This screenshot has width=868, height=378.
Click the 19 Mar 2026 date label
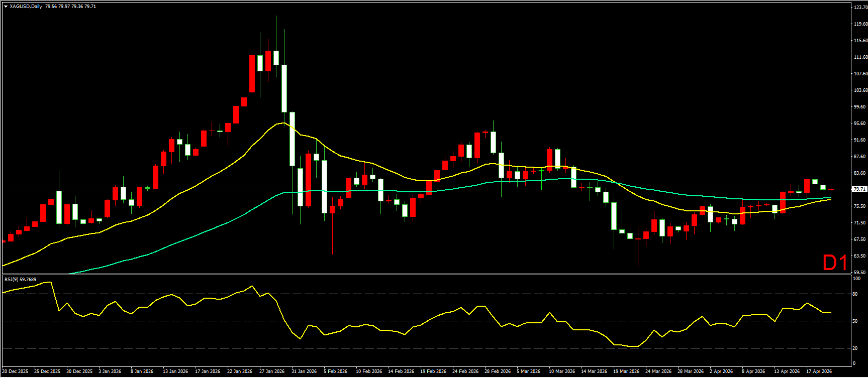coord(626,371)
